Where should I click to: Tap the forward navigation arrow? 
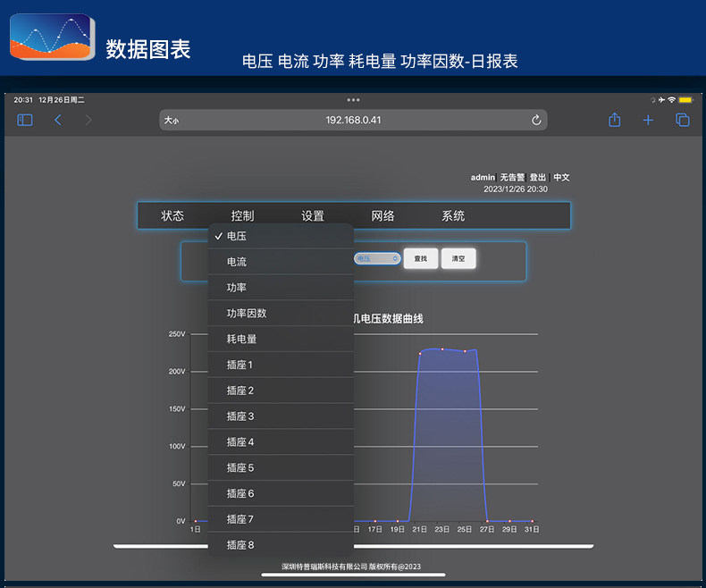coord(88,120)
